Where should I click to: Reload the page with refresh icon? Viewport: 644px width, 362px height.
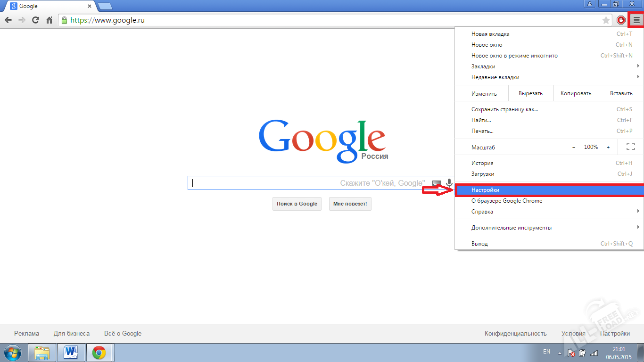point(35,20)
